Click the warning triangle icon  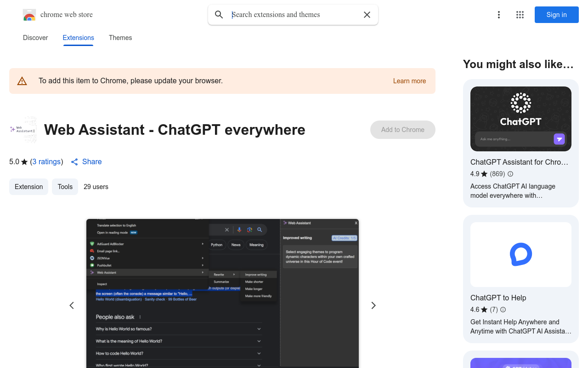tap(22, 81)
